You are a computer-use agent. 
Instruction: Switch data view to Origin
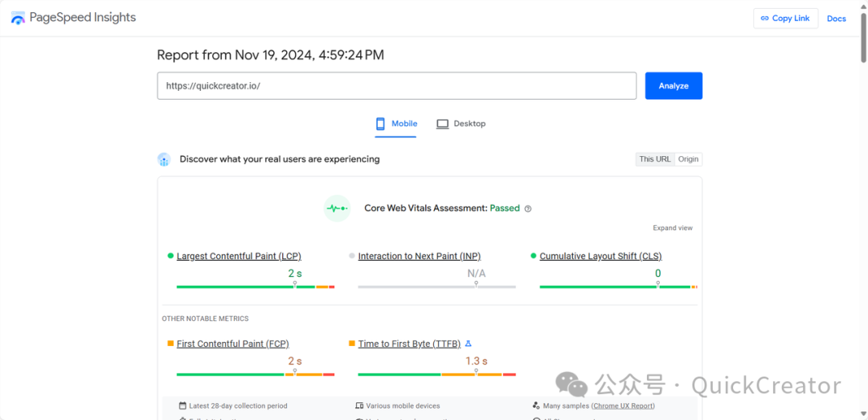688,159
